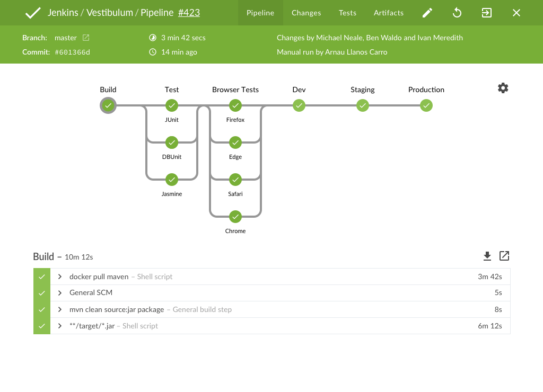Open pipeline settings gear icon
The height and width of the screenshot is (392, 543).
(x=503, y=88)
